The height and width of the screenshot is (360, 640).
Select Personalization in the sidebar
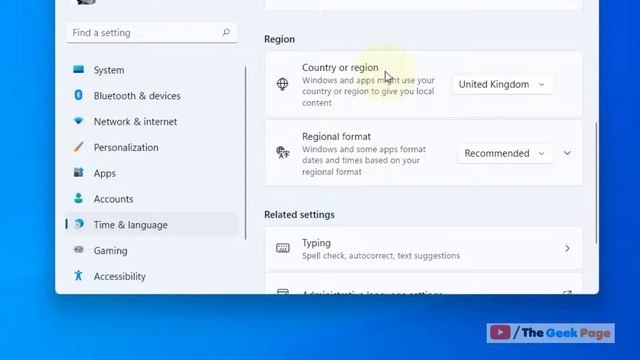point(151,147)
